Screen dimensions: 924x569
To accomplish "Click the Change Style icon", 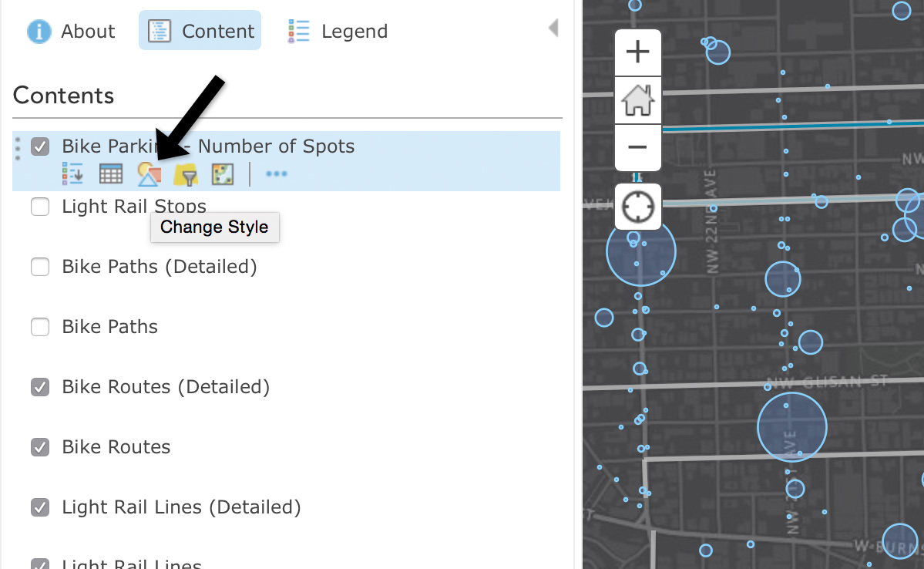I will 149,175.
